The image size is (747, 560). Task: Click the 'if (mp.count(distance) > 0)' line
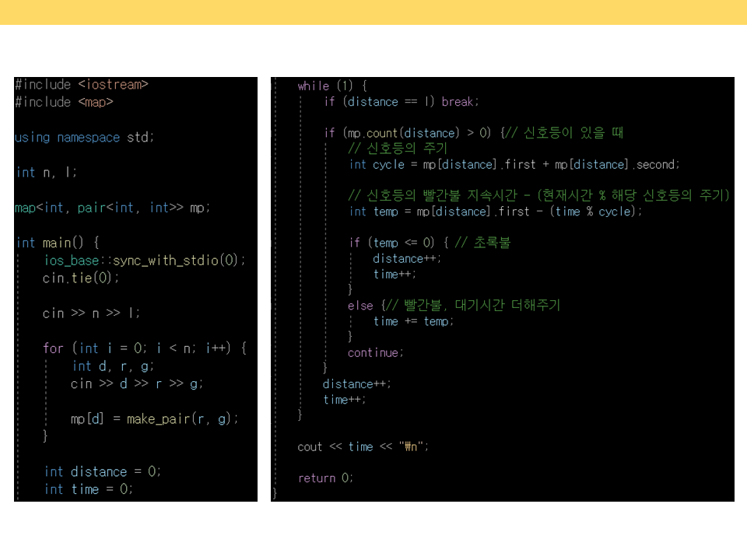pyautogui.click(x=474, y=133)
